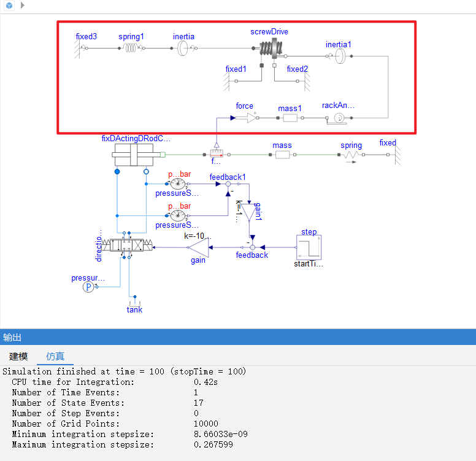Switch to the 仿真 output tab
This screenshot has height=461, width=476.
point(55,356)
